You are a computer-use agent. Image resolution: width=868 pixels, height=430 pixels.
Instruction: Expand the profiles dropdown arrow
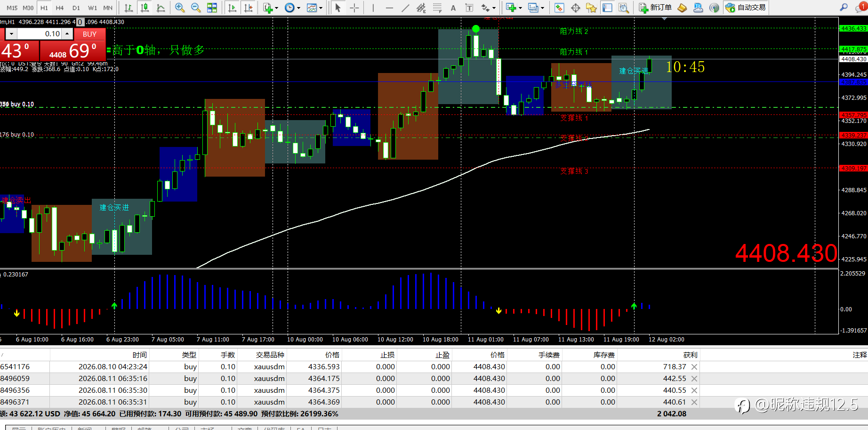coord(542,8)
